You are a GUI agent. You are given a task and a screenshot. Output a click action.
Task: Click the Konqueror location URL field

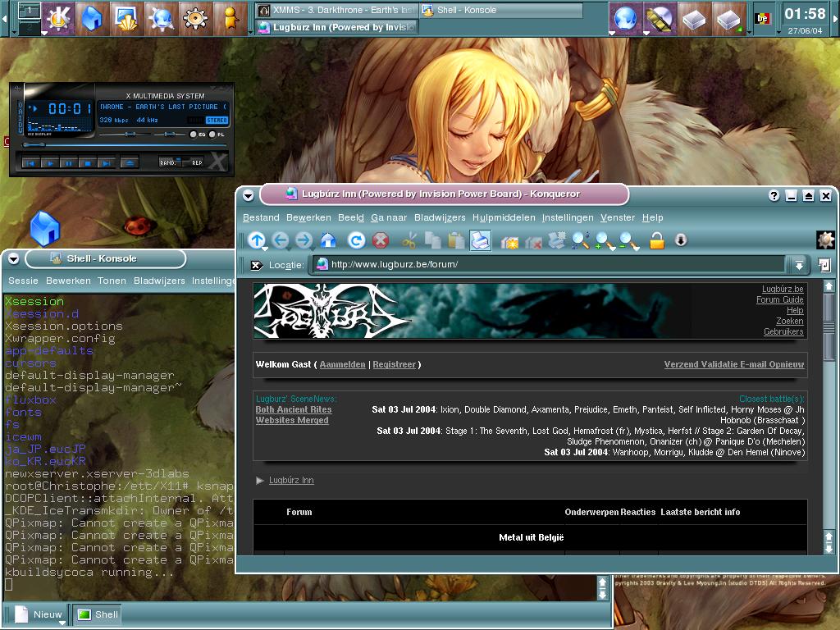[549, 265]
